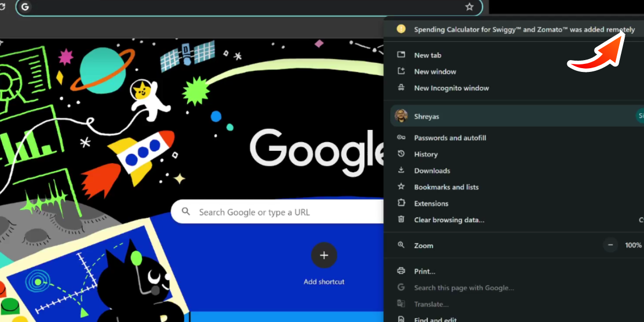The image size is (644, 322).
Task: Open New window from the menu
Action: tap(435, 71)
